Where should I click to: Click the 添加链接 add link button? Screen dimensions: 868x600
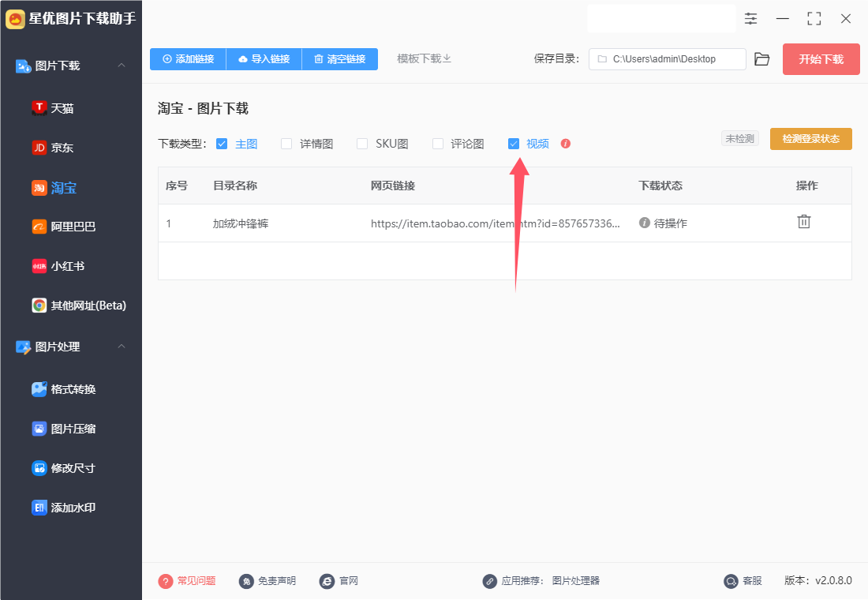tap(189, 58)
